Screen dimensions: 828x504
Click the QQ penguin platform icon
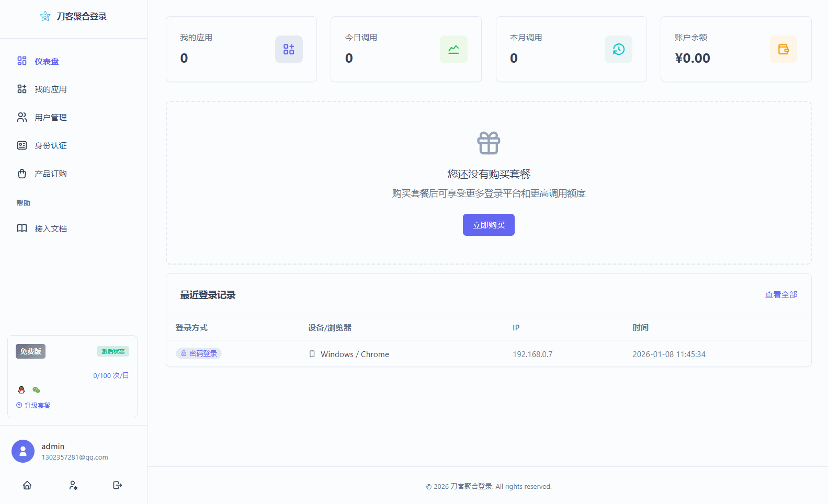pos(21,390)
